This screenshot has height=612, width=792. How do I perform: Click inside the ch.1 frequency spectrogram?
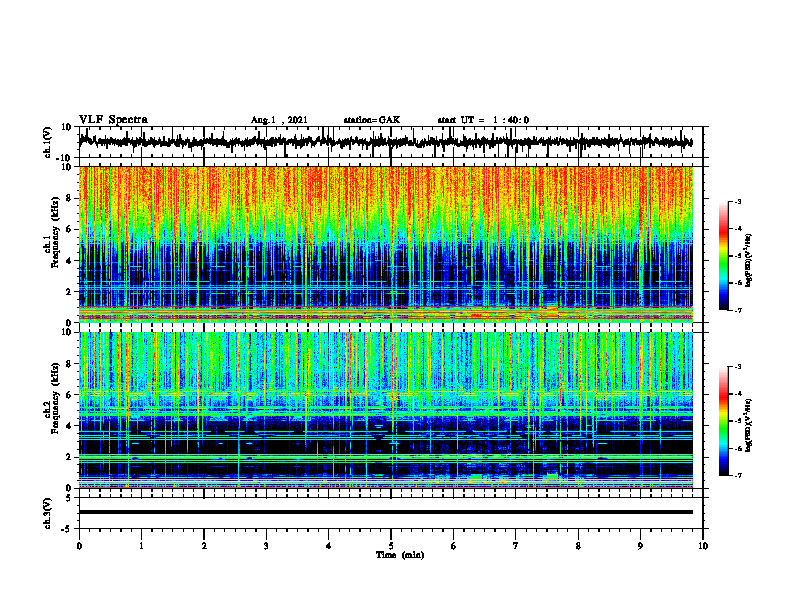pyautogui.click(x=386, y=244)
